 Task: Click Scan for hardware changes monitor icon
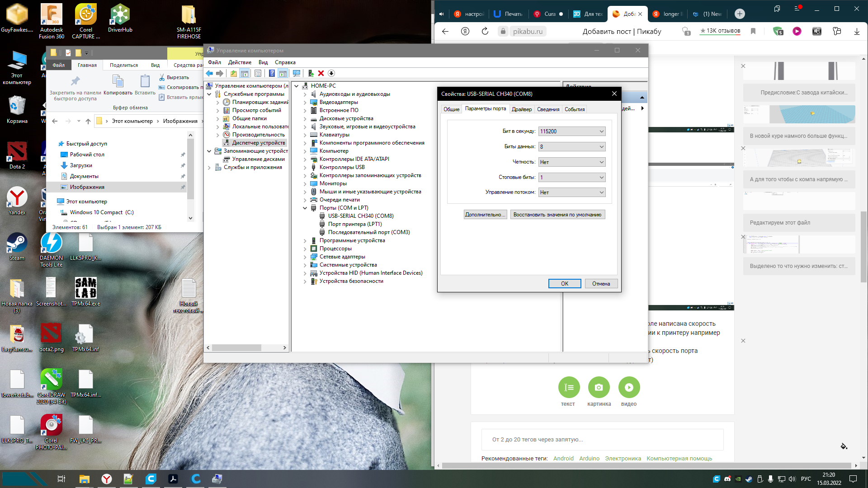coord(297,73)
